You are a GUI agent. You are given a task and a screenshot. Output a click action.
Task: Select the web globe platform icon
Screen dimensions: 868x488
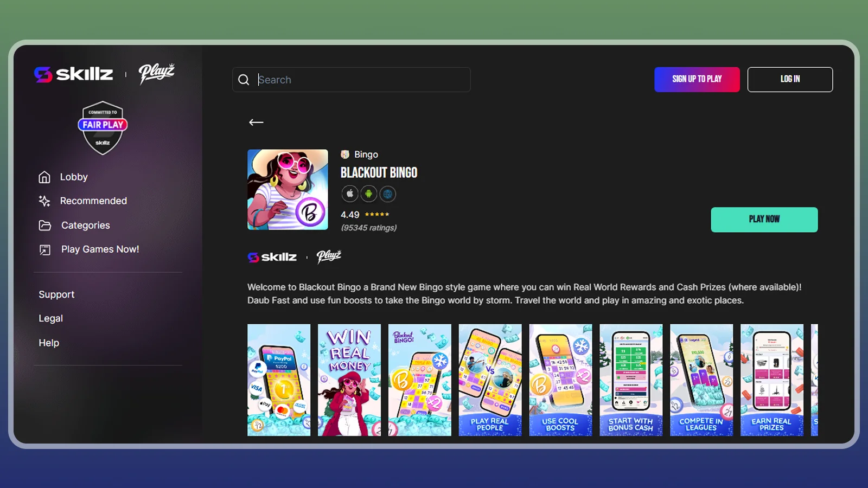click(388, 194)
